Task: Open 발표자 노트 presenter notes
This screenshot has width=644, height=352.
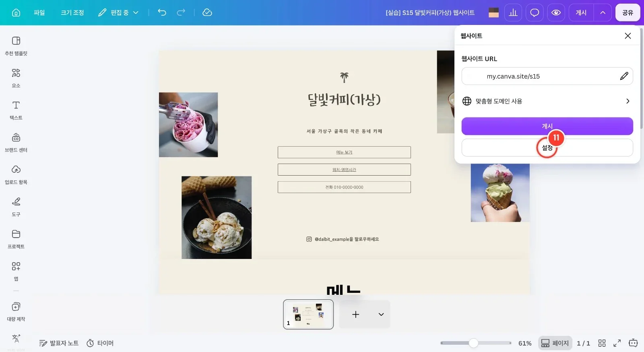Action: (x=59, y=343)
